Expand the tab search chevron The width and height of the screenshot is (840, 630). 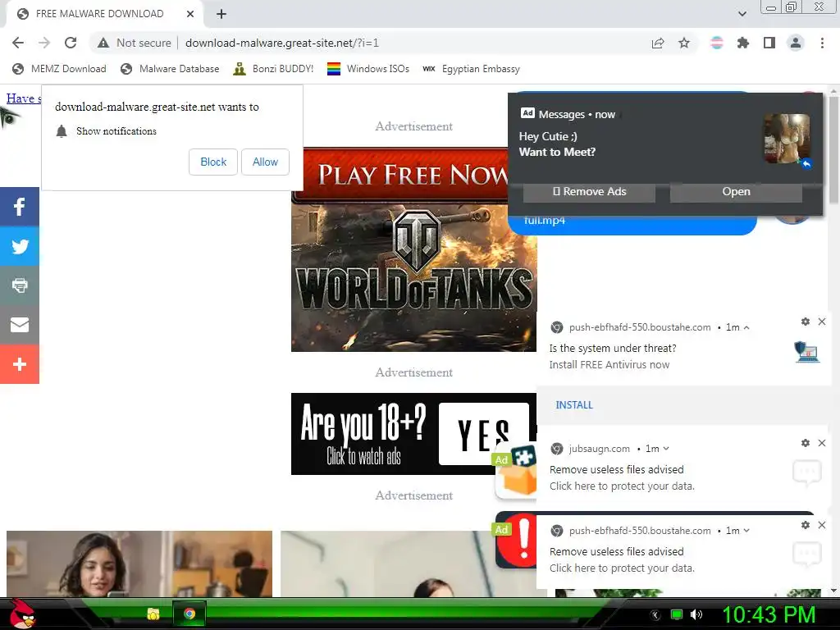[x=742, y=14]
